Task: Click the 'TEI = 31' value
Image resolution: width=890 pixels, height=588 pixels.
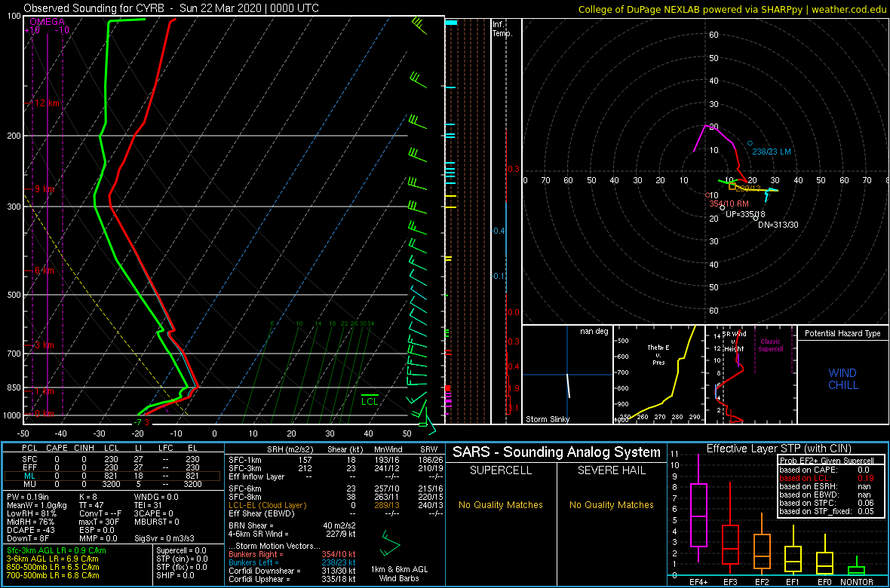Action: (x=149, y=505)
